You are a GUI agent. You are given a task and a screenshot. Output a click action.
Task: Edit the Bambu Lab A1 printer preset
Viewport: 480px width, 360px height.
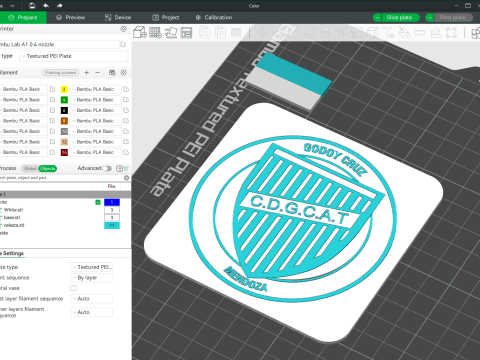123,44
